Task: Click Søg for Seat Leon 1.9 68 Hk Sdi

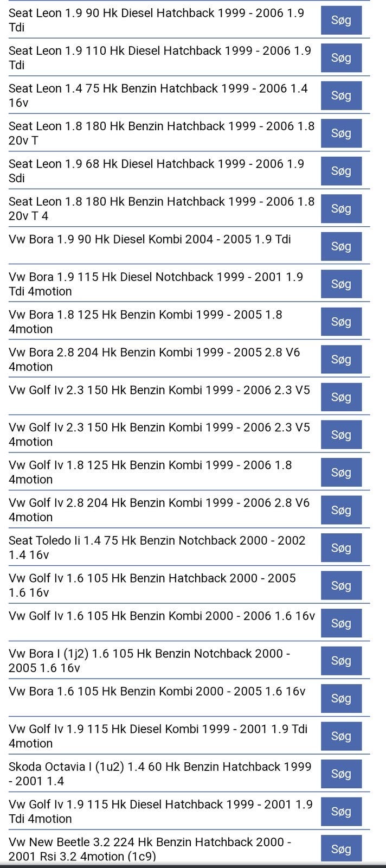Action: tap(341, 171)
